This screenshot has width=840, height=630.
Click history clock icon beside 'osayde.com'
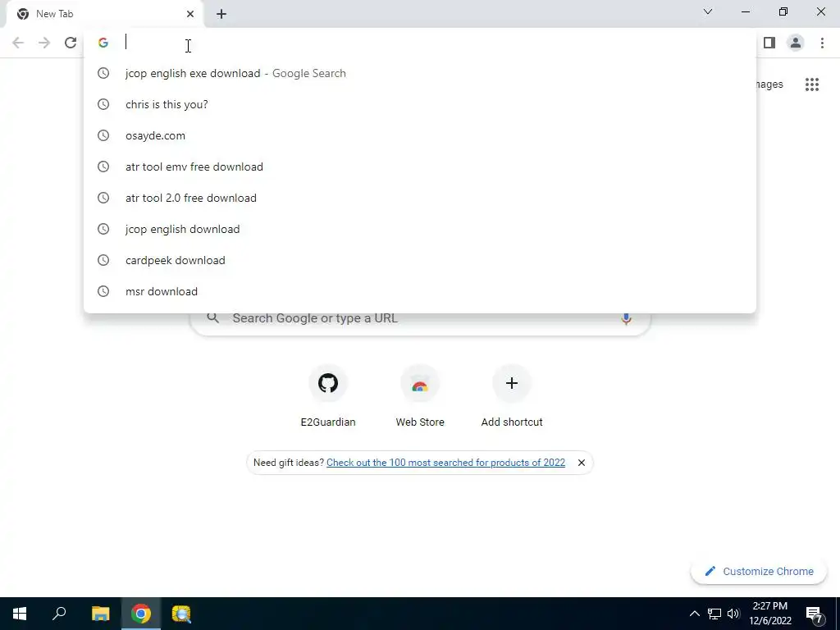[103, 135]
